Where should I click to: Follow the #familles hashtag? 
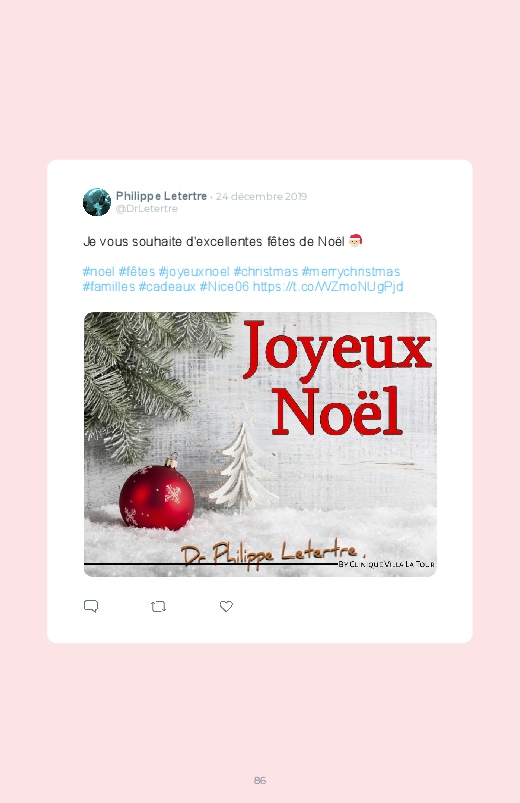coord(109,286)
